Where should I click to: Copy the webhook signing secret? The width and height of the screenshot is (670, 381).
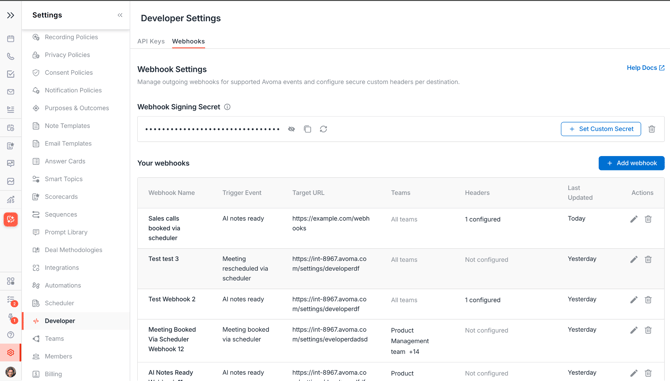pyautogui.click(x=307, y=129)
